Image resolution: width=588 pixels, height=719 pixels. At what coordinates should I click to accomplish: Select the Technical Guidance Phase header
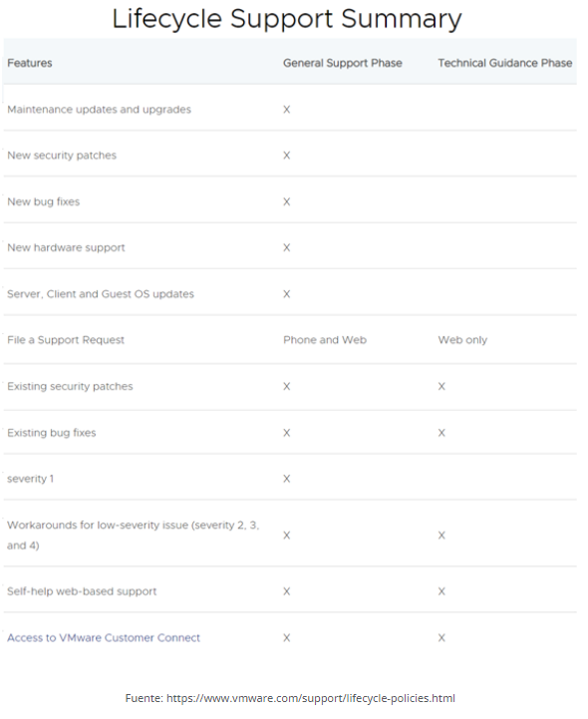(505, 63)
